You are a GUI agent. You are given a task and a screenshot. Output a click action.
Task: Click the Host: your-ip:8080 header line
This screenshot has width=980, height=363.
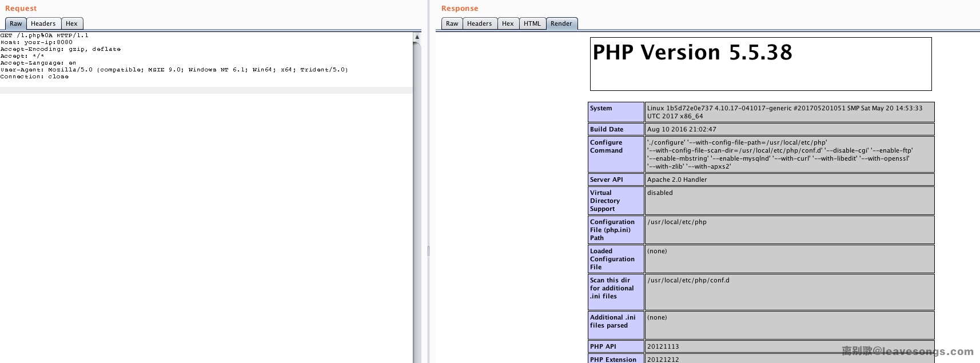37,42
